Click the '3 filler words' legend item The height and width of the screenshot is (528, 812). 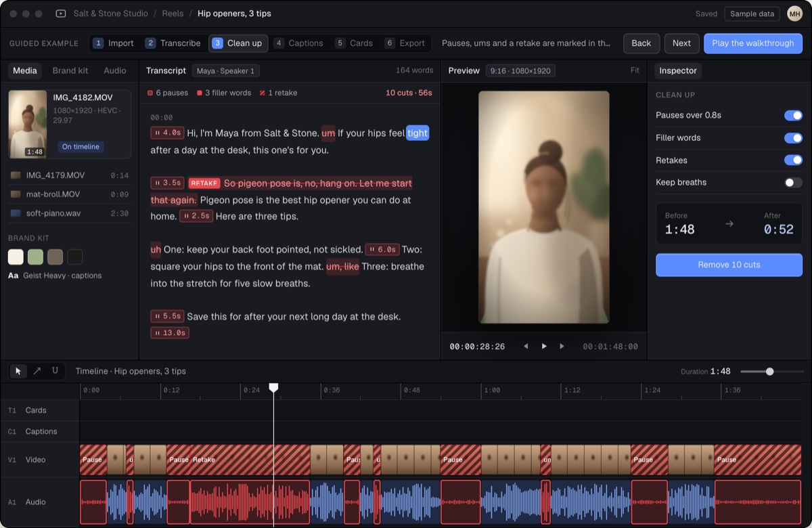(x=224, y=93)
